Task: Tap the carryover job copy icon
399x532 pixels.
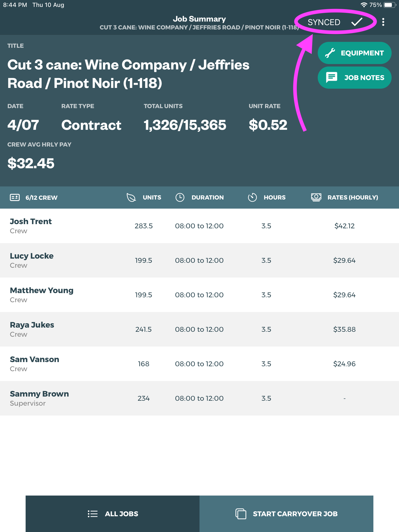Action: [241, 514]
